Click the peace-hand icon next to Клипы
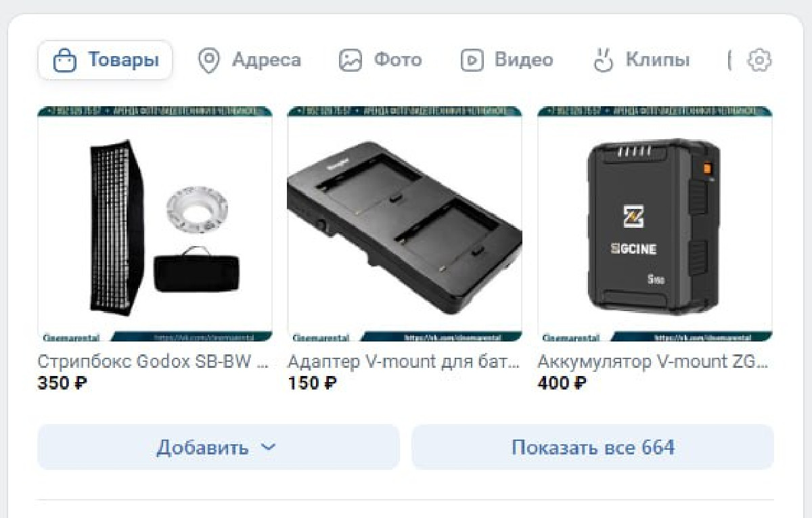 point(602,60)
